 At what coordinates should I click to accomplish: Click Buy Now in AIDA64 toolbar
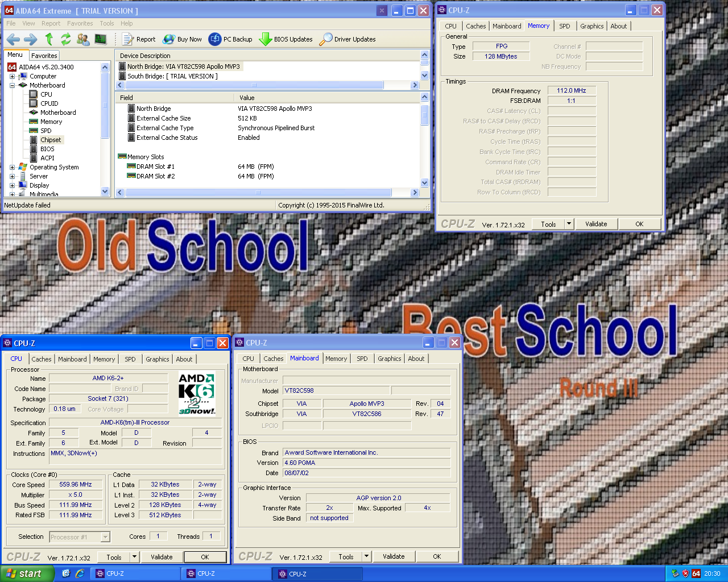(x=182, y=39)
